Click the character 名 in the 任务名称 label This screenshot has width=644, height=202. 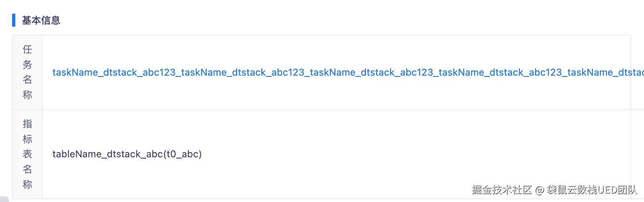tap(27, 80)
